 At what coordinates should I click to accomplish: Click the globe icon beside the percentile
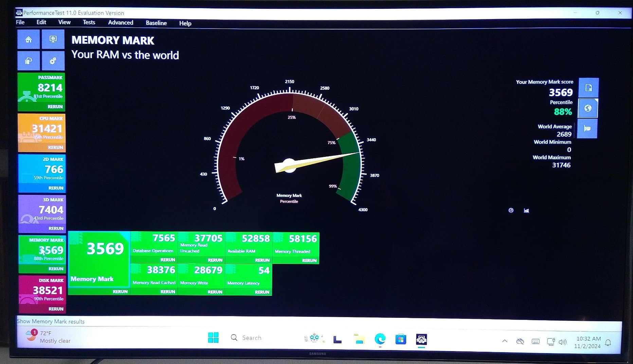pos(588,108)
